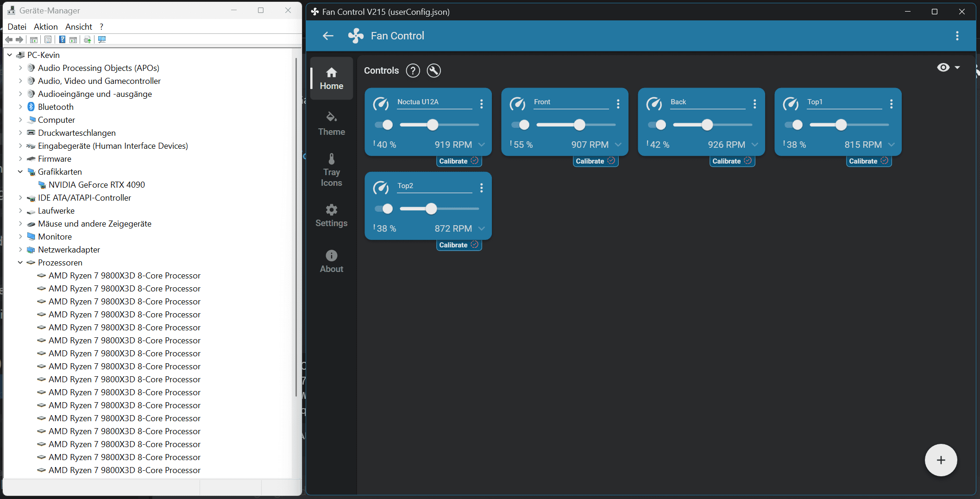Click the gauge icon on Front card
Screen dimensions: 980x499
pyautogui.click(x=517, y=104)
